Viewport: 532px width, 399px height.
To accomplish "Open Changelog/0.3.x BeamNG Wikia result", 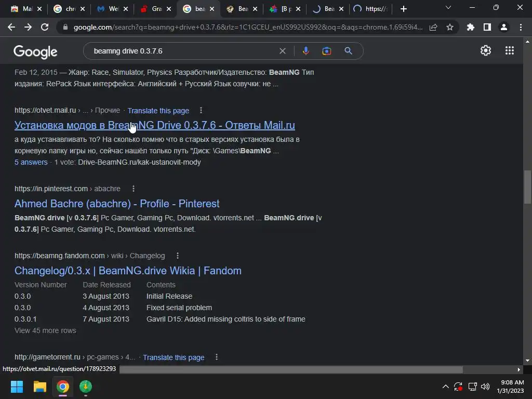I will coord(128,271).
